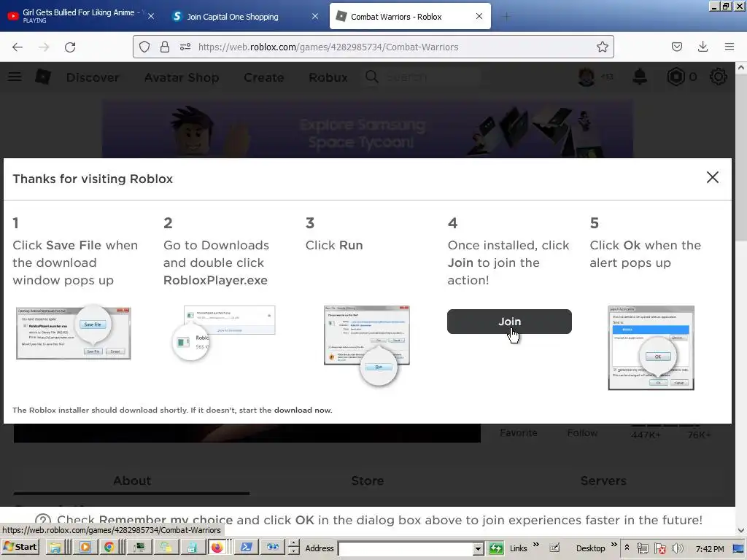This screenshot has width=747, height=560.
Task: Open Create in Roblox navigation
Action: click(263, 77)
